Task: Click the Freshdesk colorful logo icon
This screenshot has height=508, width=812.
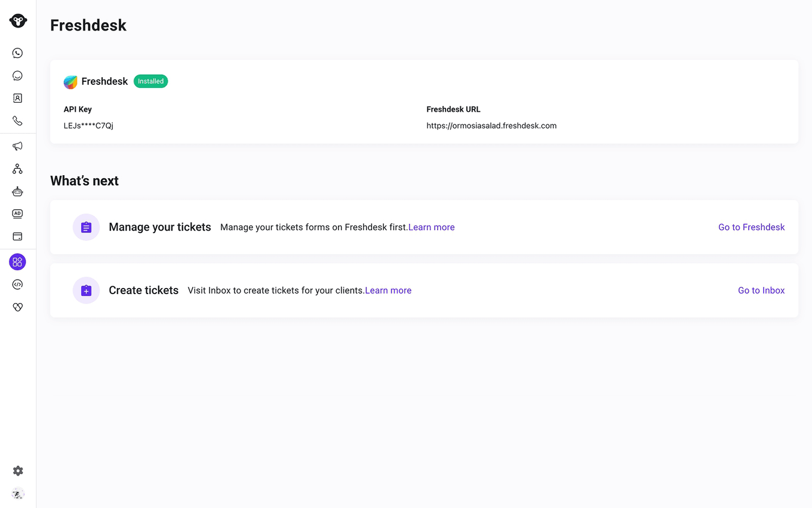Action: 70,82
